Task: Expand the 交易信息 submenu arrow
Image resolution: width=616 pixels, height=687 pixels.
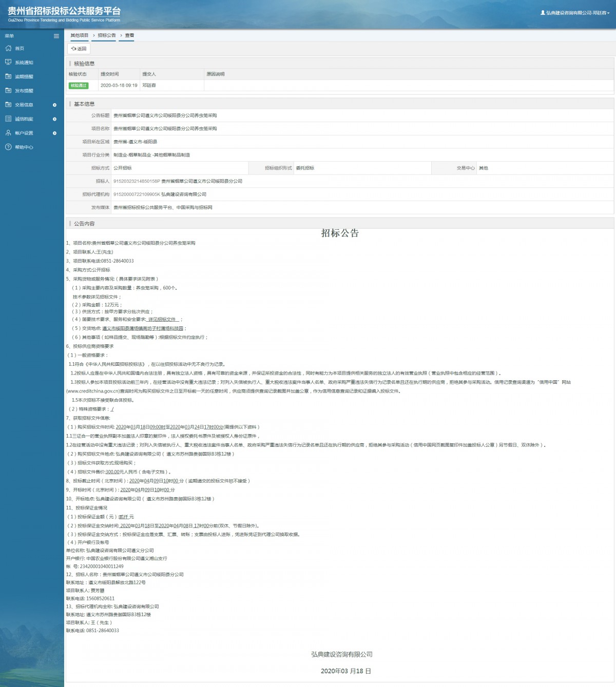Action: click(x=55, y=105)
